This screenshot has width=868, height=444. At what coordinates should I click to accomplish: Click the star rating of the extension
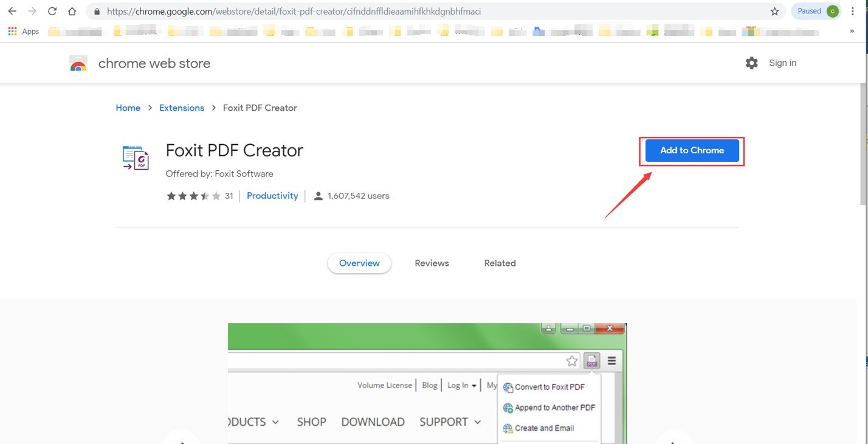click(193, 196)
